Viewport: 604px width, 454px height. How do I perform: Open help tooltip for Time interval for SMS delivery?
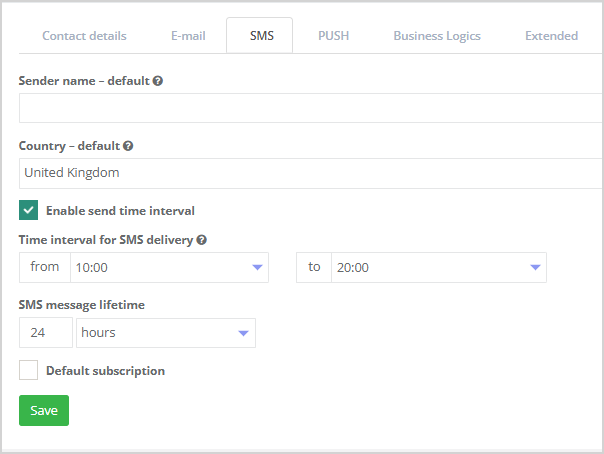click(x=202, y=240)
